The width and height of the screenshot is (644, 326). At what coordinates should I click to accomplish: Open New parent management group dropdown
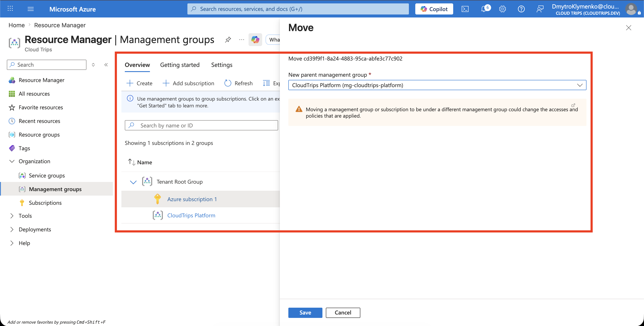(x=437, y=85)
